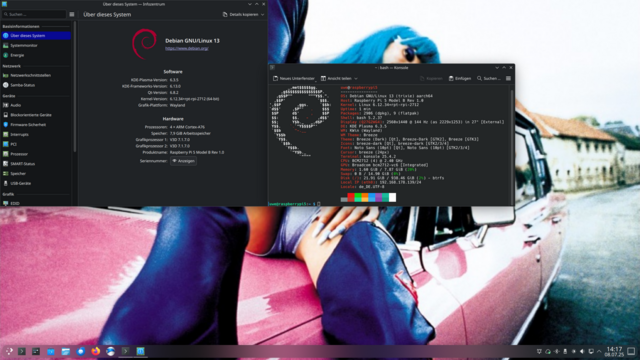Open the removable devices tray icon

565,351
